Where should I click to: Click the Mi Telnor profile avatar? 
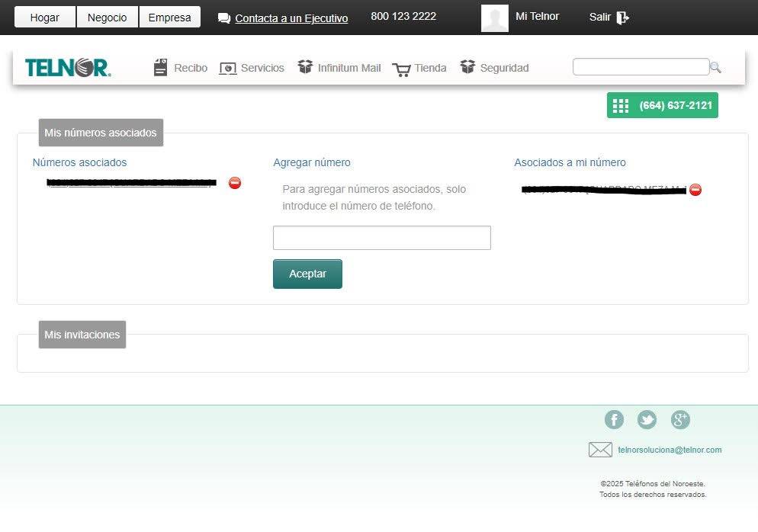(x=494, y=18)
